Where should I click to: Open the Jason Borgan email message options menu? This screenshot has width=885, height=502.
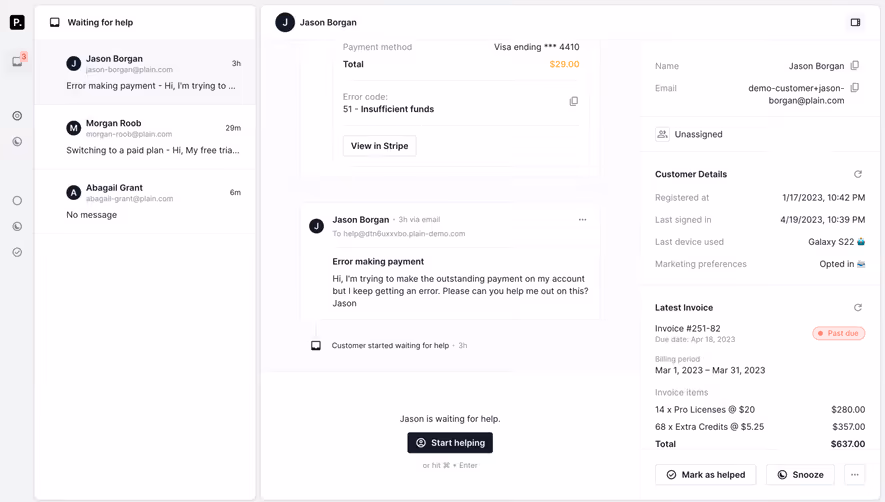pos(582,220)
